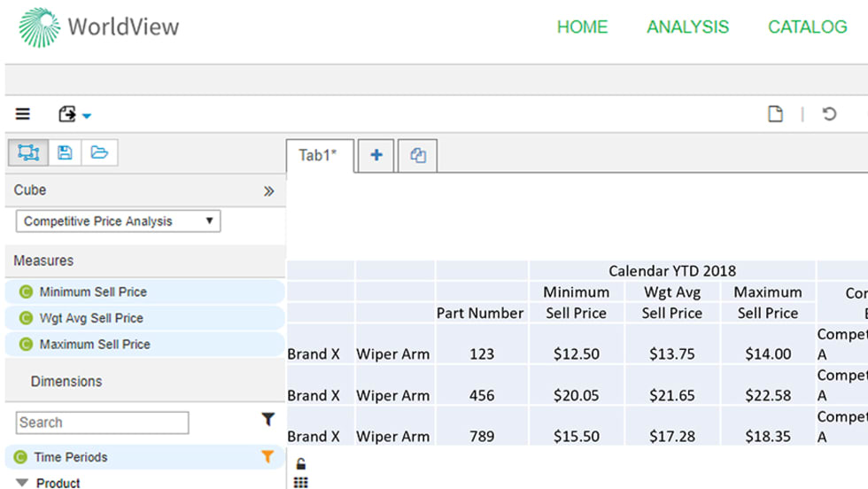
Task: Open the hamburger menu icon
Action: (23, 114)
